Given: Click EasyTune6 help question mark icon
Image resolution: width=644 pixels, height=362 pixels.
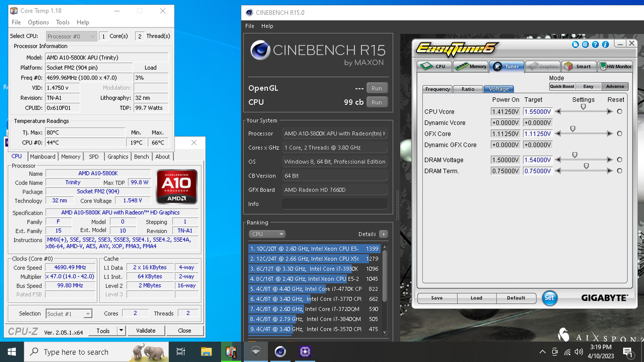Looking at the screenshot, I should pos(595,45).
